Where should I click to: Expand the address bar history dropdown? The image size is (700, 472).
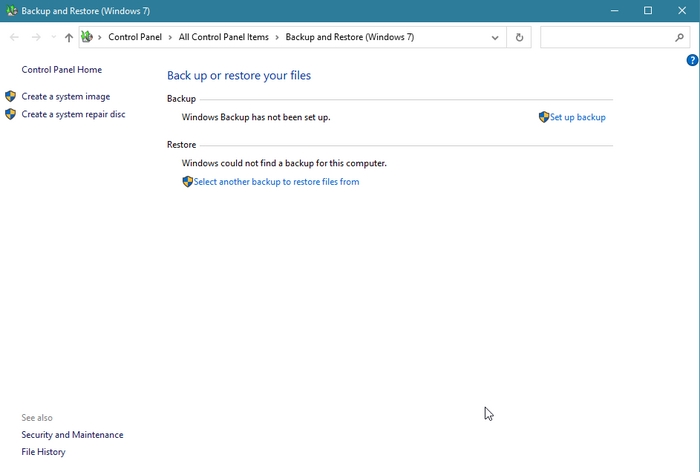pos(495,37)
